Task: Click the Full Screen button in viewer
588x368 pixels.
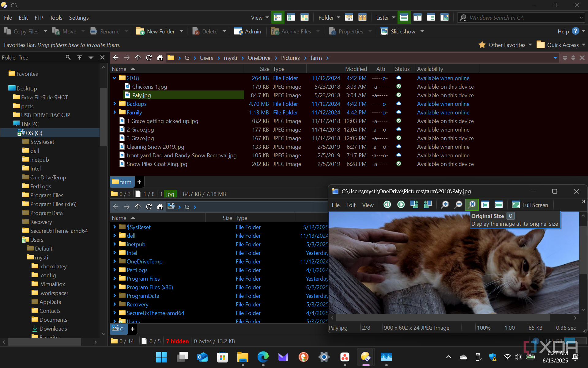Action: point(530,205)
